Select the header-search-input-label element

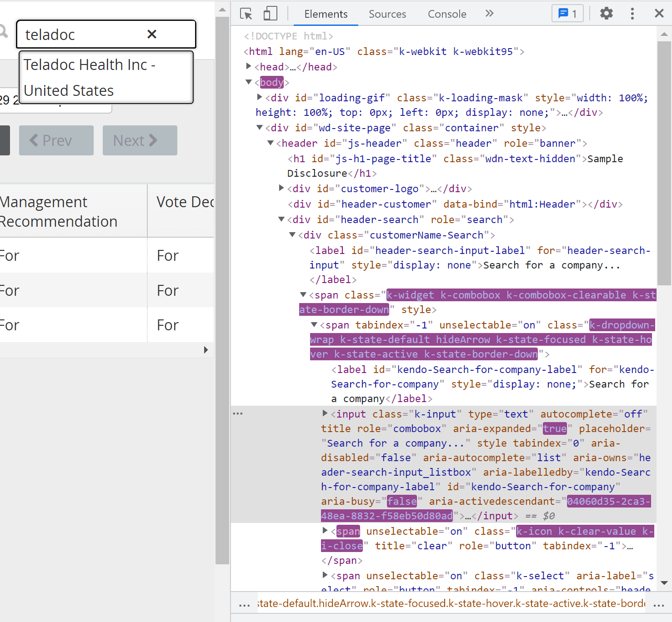[x=480, y=265]
